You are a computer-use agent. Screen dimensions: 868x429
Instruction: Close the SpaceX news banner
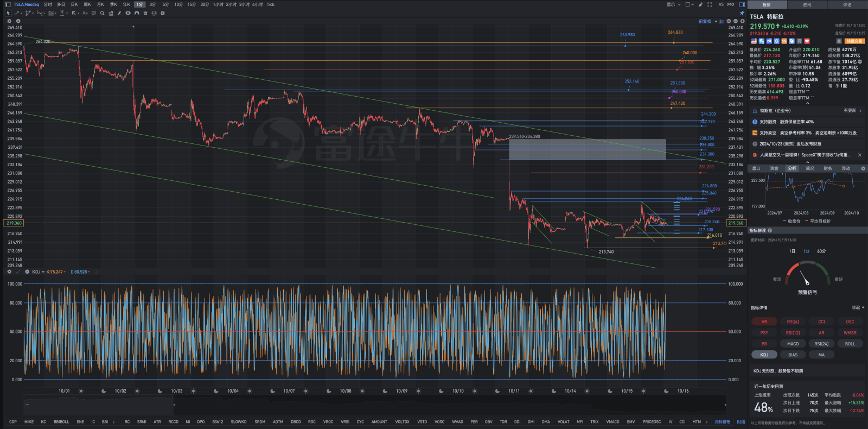pyautogui.click(x=860, y=155)
